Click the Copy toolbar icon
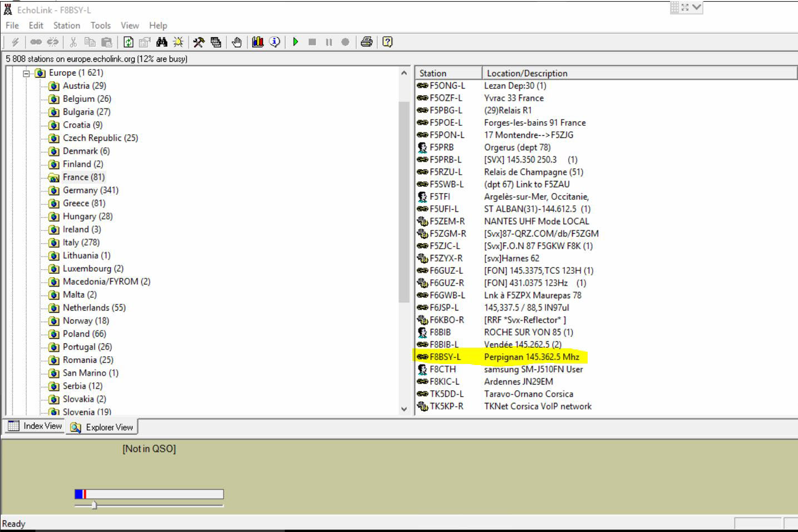798x532 pixels. point(90,42)
